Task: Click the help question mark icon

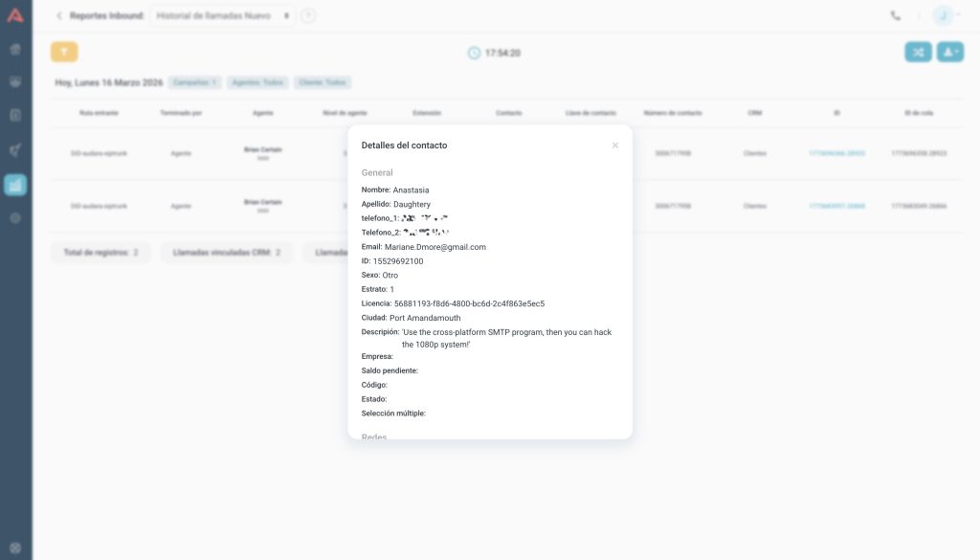Action: click(x=308, y=15)
